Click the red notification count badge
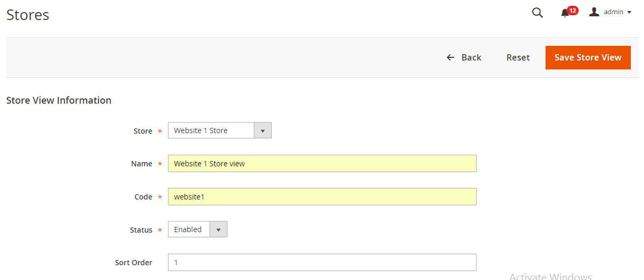This screenshot has width=644, height=280. tap(572, 10)
